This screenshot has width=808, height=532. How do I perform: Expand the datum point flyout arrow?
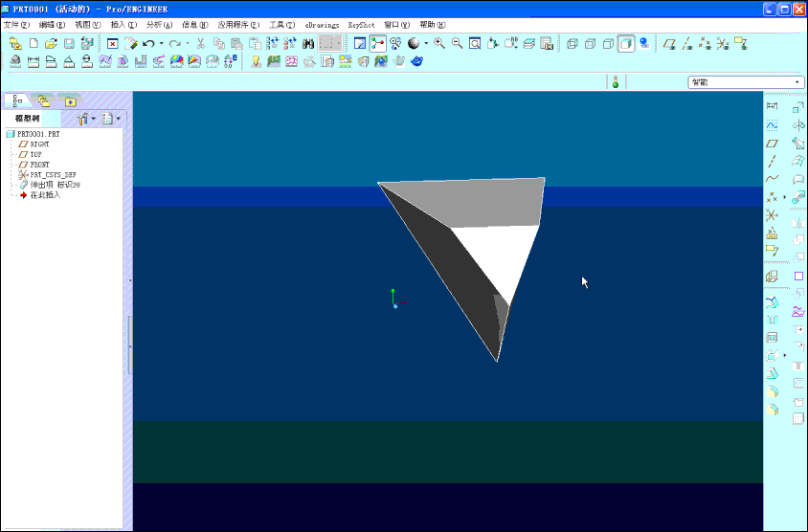(x=785, y=197)
